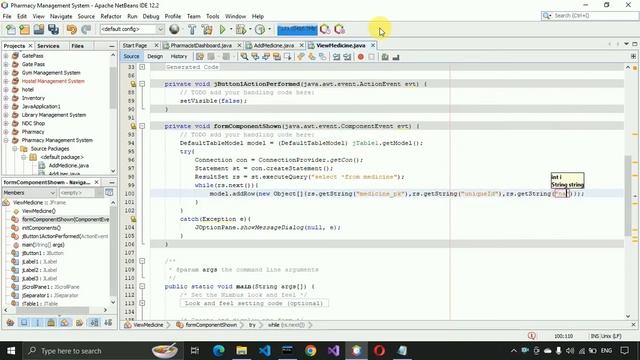This screenshot has height=360, width=640.
Task: Select AddMedicine.java in Projects tree
Action: [69, 165]
